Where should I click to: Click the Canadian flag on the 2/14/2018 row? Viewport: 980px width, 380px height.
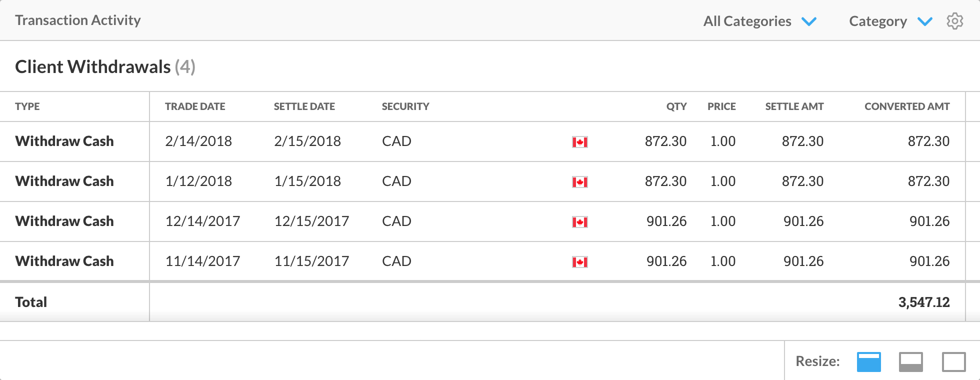(578, 141)
